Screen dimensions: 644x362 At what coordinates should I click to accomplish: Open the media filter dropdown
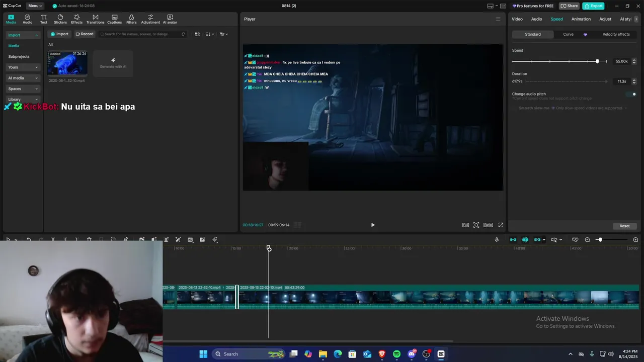(x=224, y=34)
